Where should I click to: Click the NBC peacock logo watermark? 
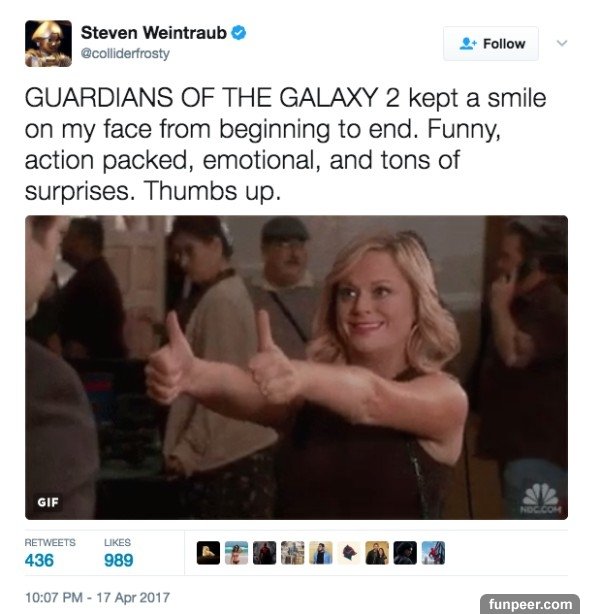pyautogui.click(x=541, y=498)
